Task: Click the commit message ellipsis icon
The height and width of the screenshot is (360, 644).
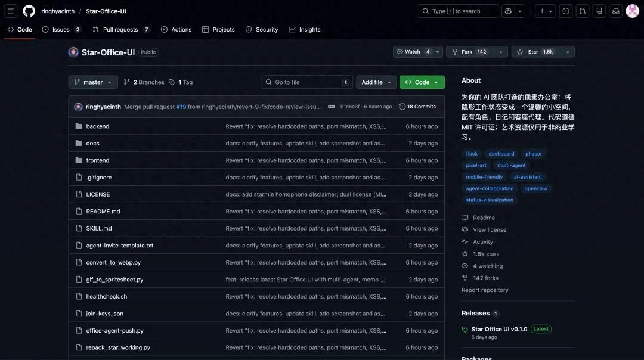Action: click(x=331, y=106)
